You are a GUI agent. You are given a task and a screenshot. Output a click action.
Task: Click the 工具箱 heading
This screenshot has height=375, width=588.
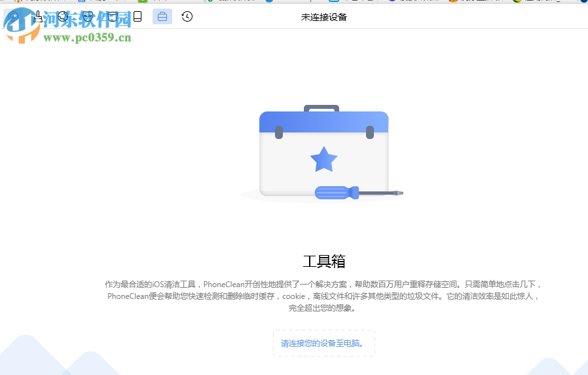pyautogui.click(x=324, y=262)
